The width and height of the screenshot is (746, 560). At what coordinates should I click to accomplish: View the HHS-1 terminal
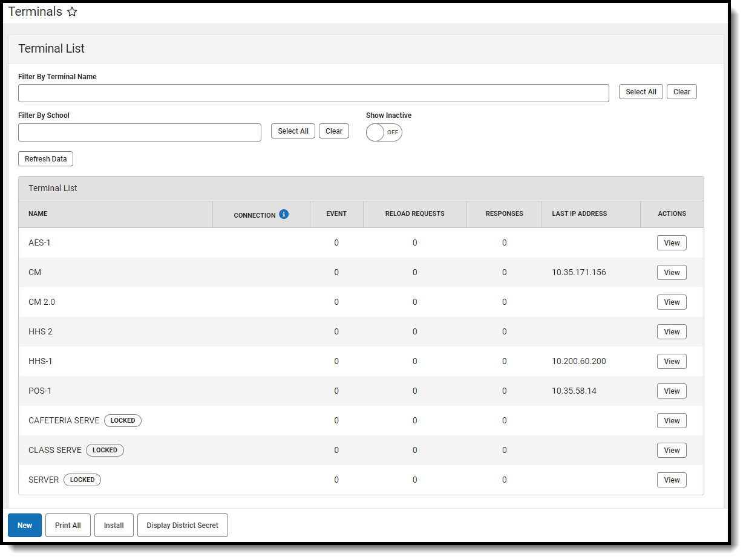pos(672,362)
